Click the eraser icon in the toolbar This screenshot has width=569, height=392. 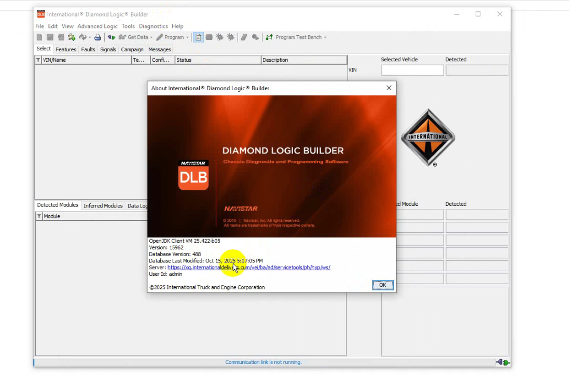244,37
